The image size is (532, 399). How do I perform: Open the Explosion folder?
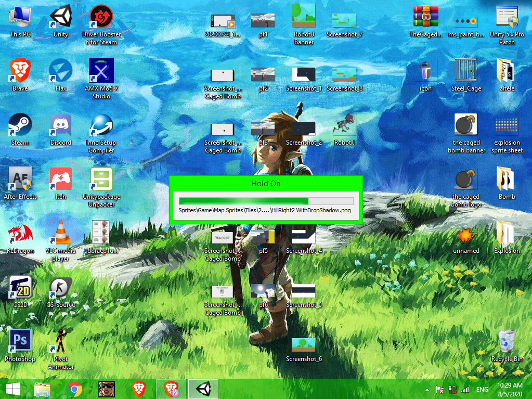(507, 238)
